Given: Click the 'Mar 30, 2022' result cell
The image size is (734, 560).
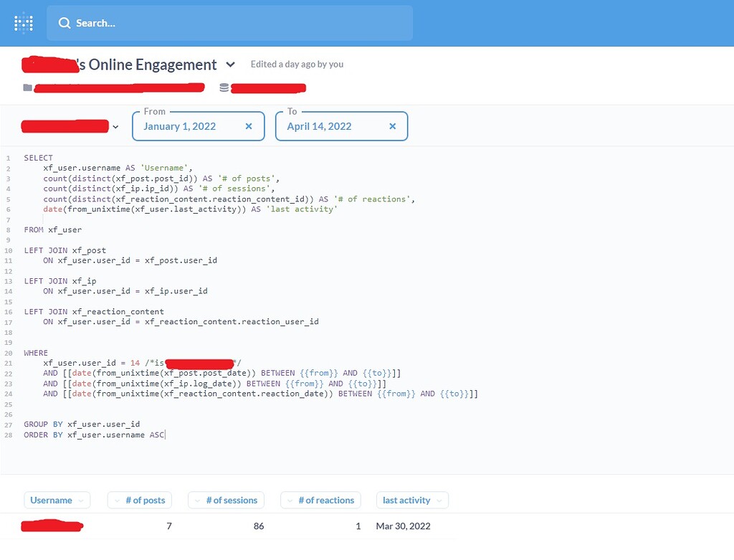Looking at the screenshot, I should 403,526.
